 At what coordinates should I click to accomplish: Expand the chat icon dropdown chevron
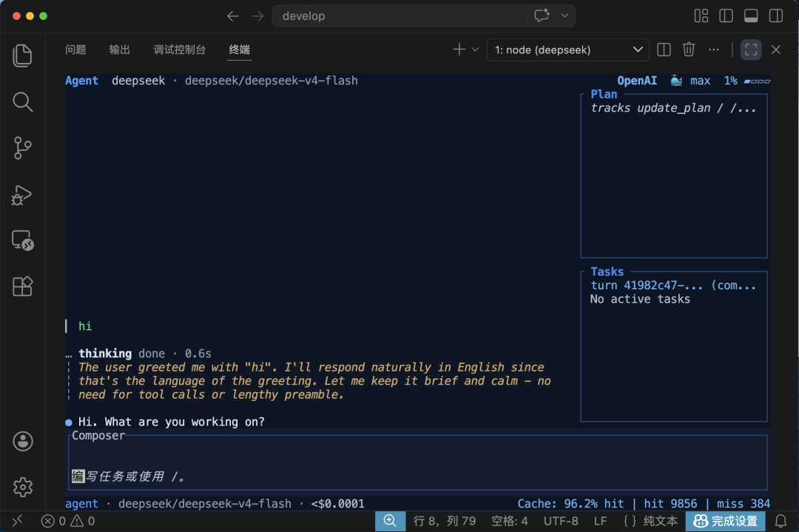(564, 16)
